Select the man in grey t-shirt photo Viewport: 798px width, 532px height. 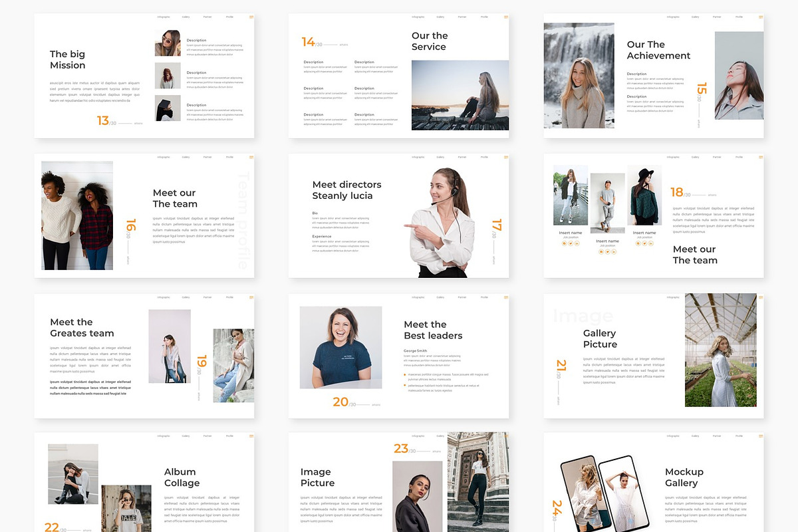click(607, 203)
